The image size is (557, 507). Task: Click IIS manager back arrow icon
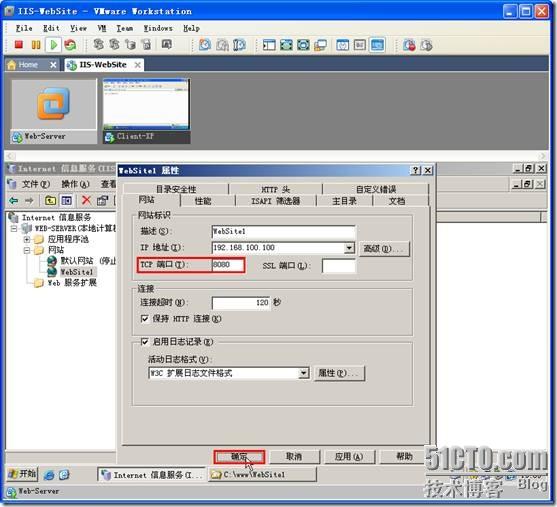tap(13, 200)
